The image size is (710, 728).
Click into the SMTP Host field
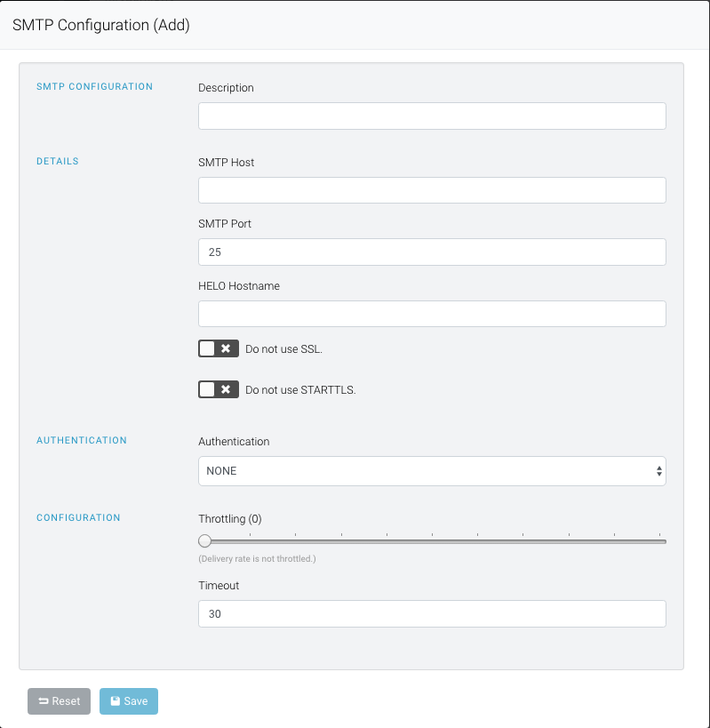tap(432, 190)
